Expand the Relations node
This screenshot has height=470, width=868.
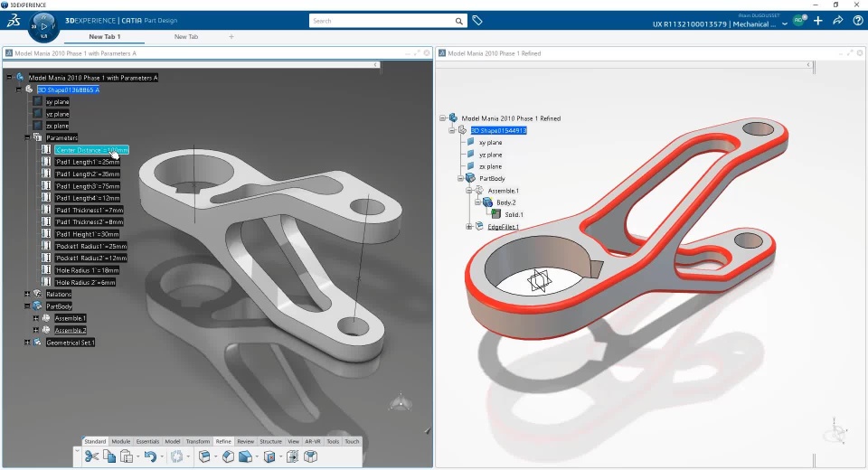(x=27, y=294)
